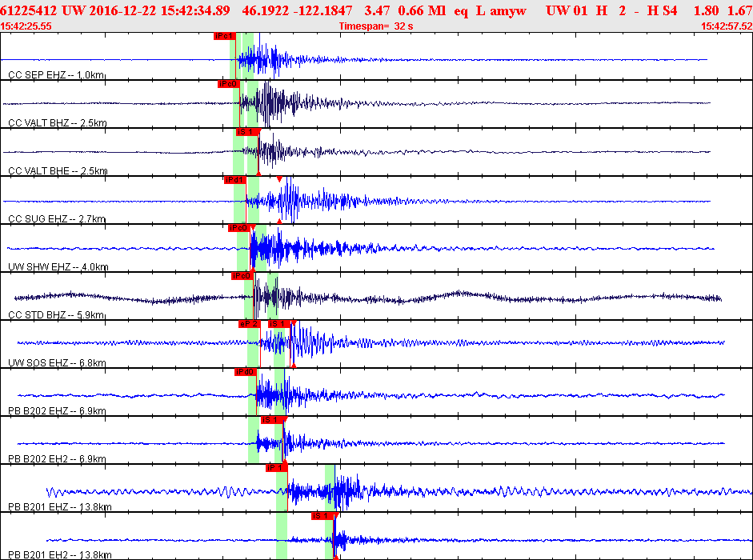This screenshot has width=753, height=560.
Task: Select the origin time '15:42:34.89' in the header
Action: click(x=195, y=10)
